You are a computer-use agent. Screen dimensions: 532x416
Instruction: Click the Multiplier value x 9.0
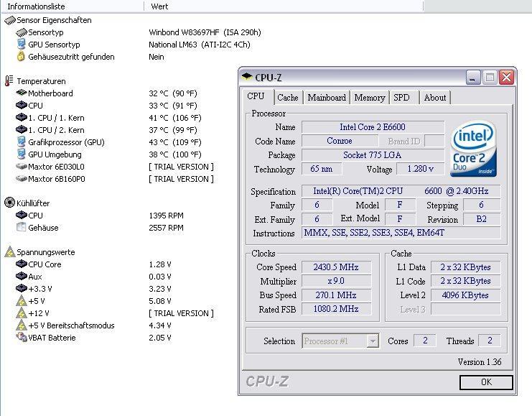336,281
